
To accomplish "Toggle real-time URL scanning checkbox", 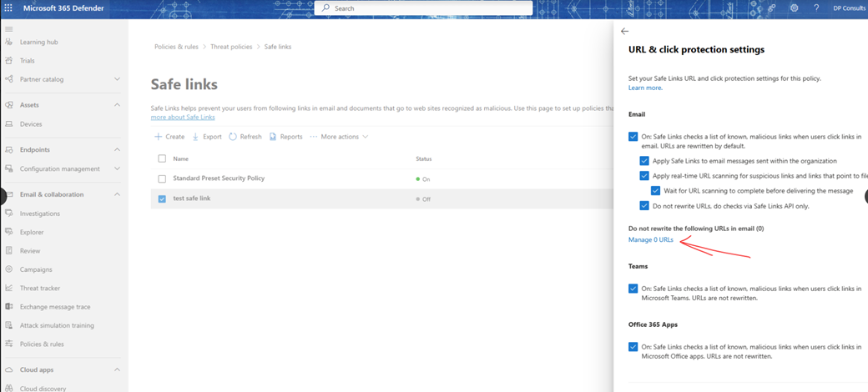I will pyautogui.click(x=643, y=176).
